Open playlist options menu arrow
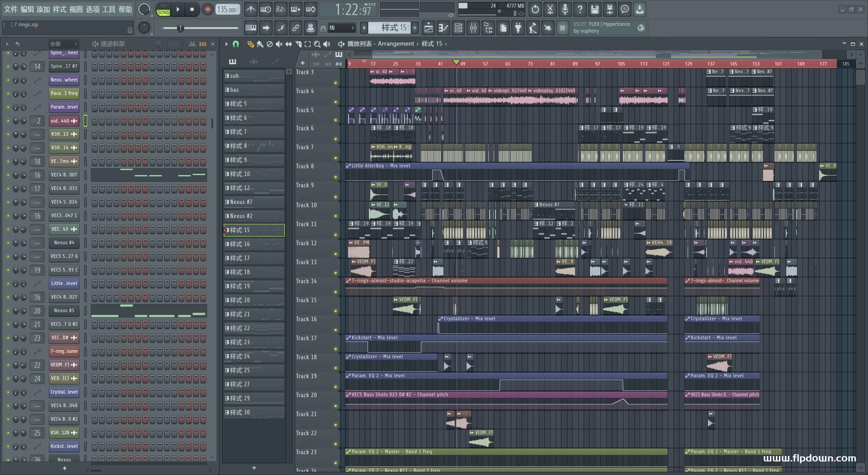Viewport: 868px width, 475px height. 226,44
